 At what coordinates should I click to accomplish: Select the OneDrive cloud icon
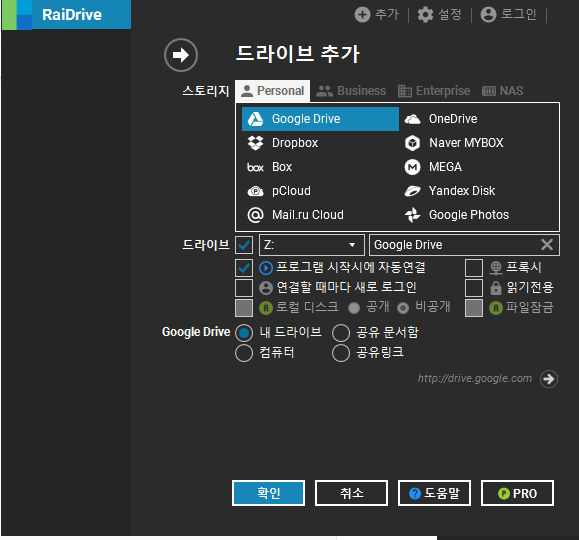412,119
